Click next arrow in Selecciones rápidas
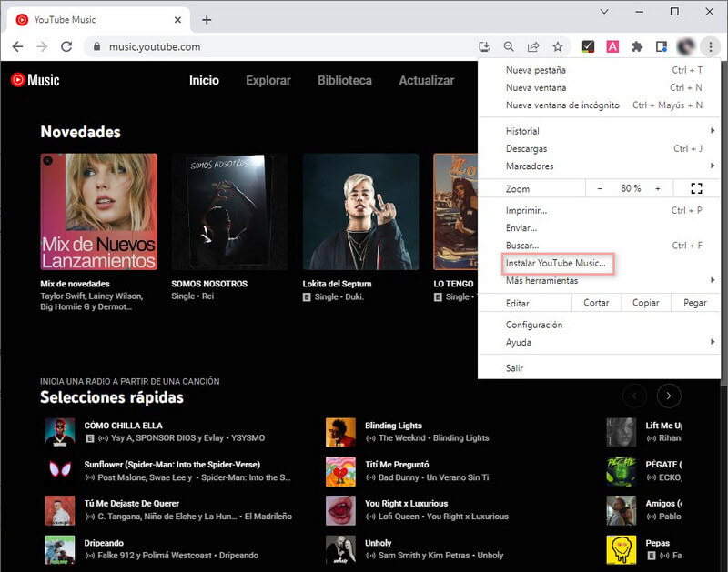The image size is (728, 572). [x=669, y=396]
